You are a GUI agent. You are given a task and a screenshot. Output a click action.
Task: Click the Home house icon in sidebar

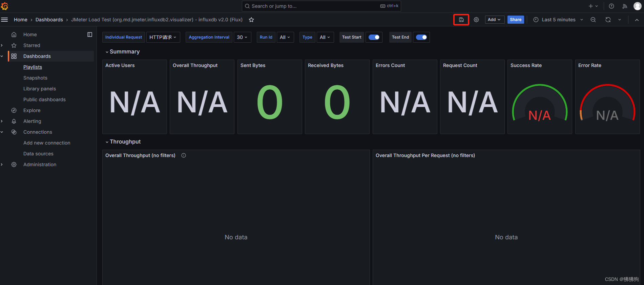pyautogui.click(x=14, y=35)
